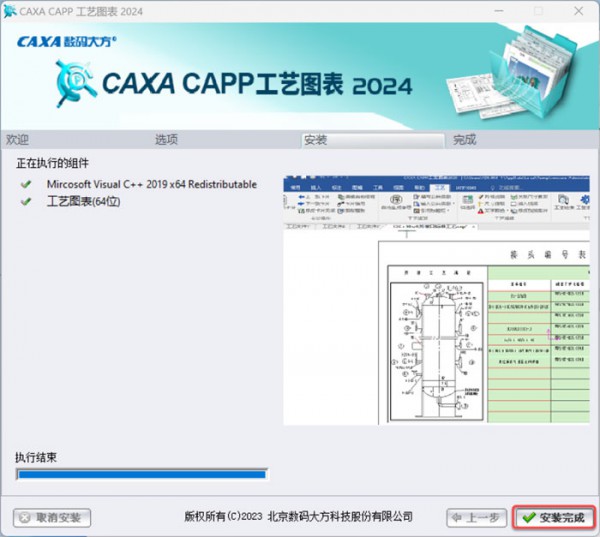Click the installation progress bar
The width and height of the screenshot is (600, 537).
pos(142,474)
